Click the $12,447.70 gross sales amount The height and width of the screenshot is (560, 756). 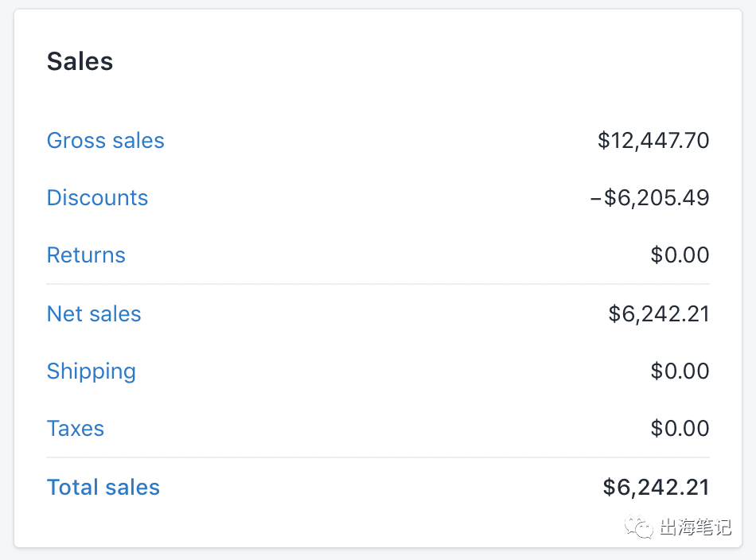coord(653,141)
